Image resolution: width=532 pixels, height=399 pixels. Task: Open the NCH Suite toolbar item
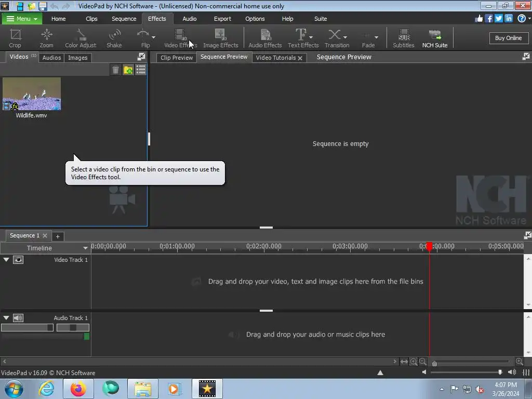435,38
